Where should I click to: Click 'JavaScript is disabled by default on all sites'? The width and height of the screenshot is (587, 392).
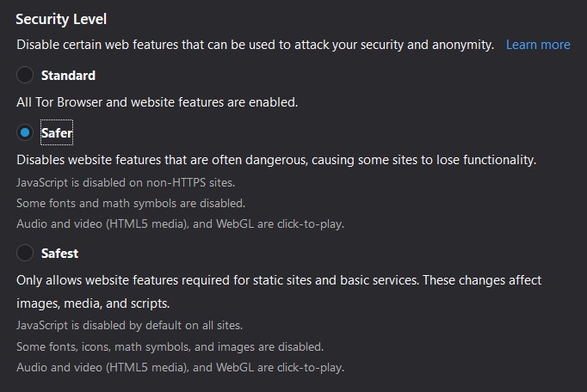(129, 326)
